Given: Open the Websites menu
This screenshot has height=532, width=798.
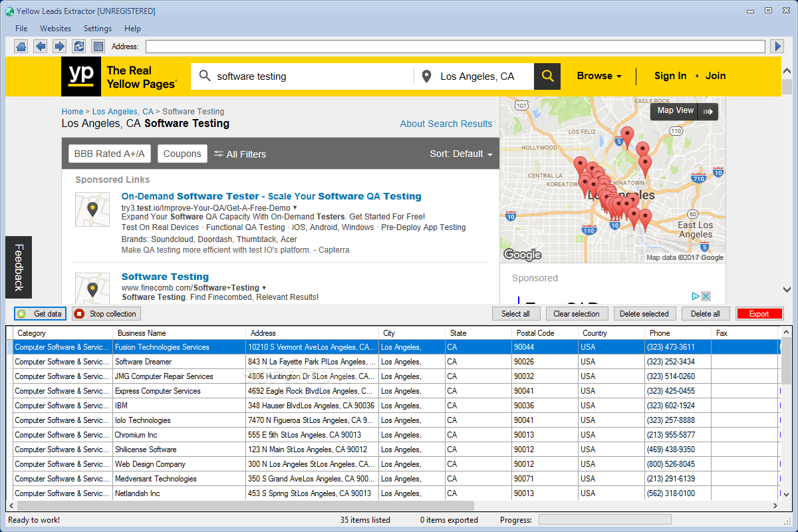Looking at the screenshot, I should pyautogui.click(x=55, y=28).
